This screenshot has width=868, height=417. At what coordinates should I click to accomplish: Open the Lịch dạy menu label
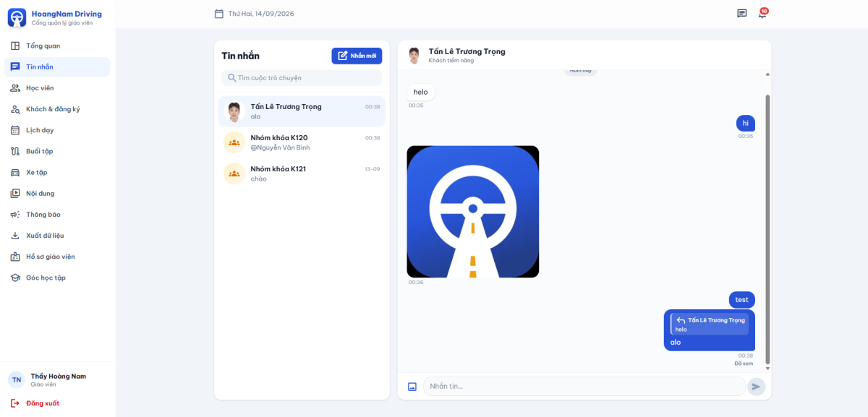click(x=40, y=130)
